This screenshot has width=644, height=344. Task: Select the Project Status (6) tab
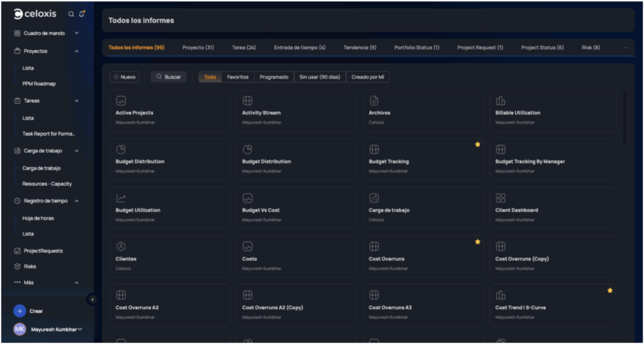[542, 47]
